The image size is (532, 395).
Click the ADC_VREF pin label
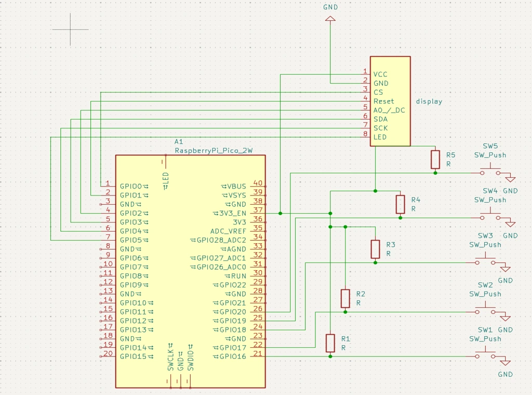pos(228,231)
